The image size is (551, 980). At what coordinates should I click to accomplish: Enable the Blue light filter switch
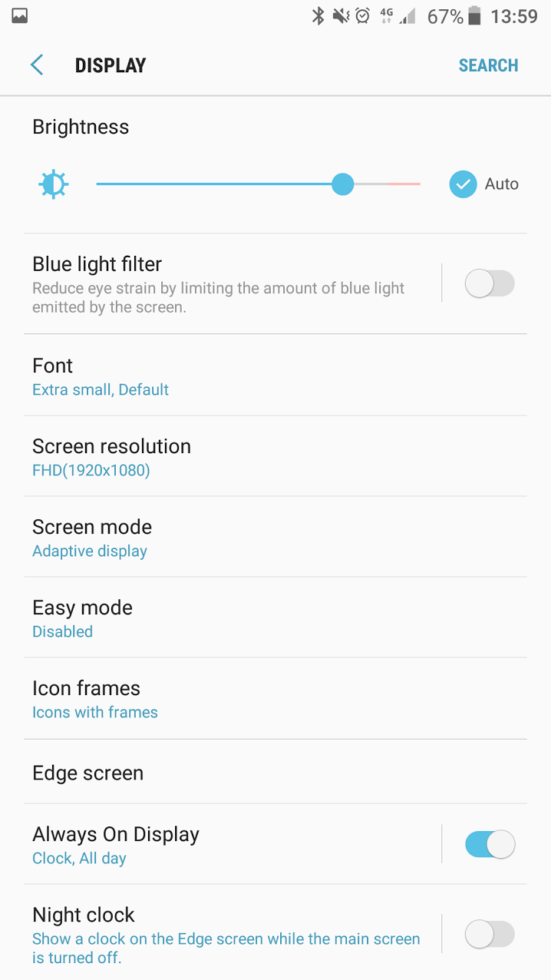click(x=490, y=283)
